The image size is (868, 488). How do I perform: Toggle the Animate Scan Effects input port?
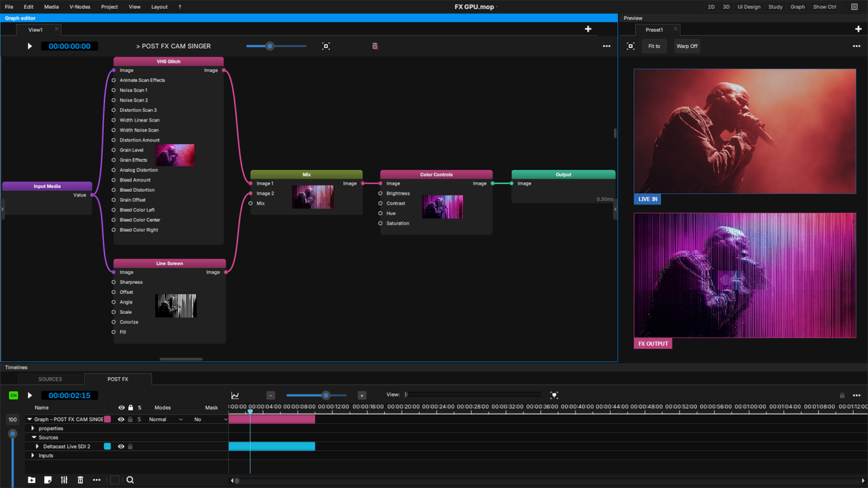tap(114, 80)
